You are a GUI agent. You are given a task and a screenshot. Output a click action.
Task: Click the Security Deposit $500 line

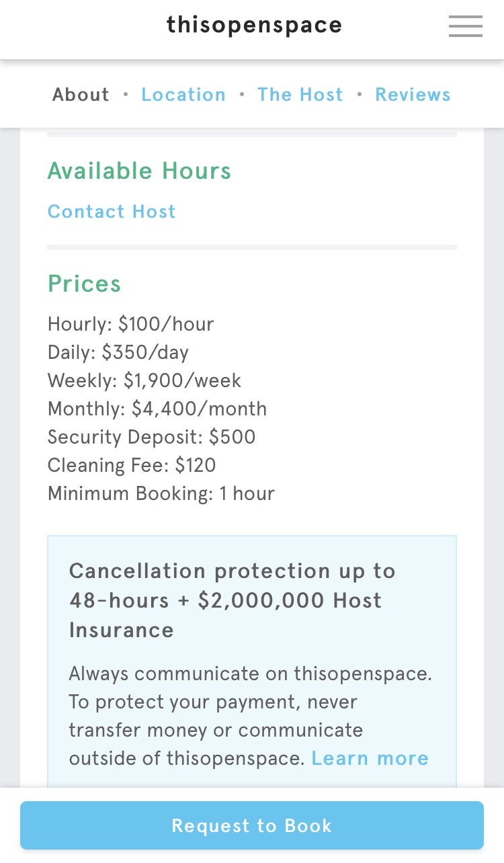[x=151, y=438]
